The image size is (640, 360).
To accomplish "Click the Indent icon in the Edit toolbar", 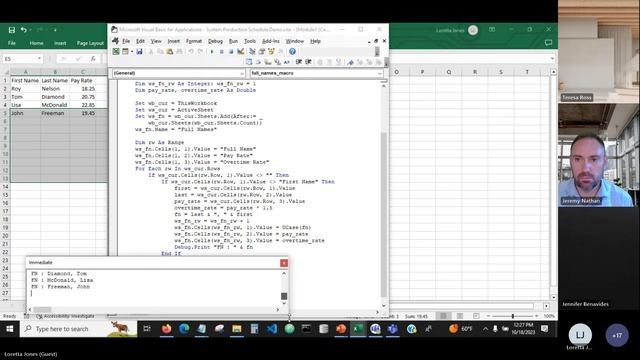I will tap(299, 62).
